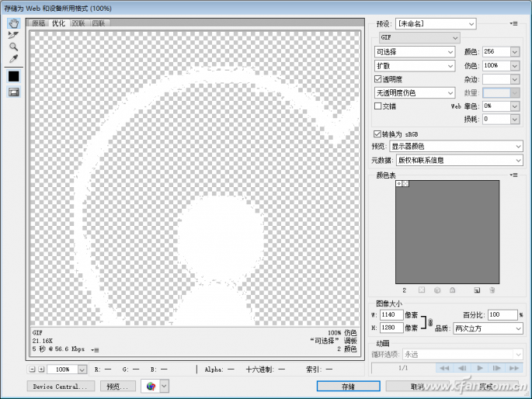Viewport: 532px width, 399px height.
Task: Switch to the 原稿 tab
Action: click(38, 23)
